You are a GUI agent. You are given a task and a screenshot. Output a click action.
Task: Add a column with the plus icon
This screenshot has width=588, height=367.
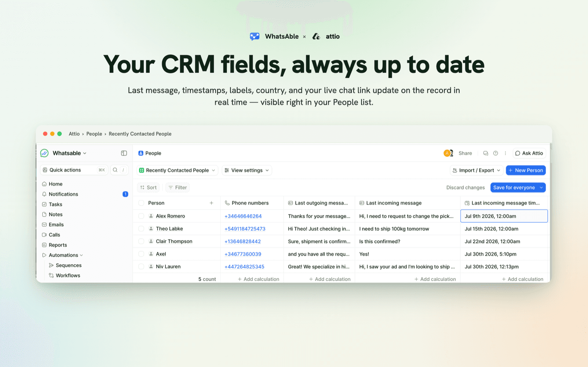click(211, 203)
